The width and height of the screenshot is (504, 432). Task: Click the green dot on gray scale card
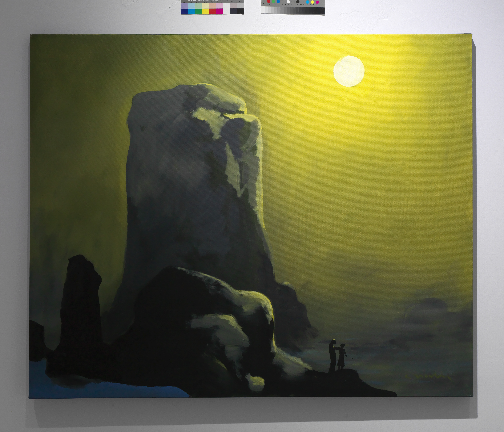pos(273,1)
